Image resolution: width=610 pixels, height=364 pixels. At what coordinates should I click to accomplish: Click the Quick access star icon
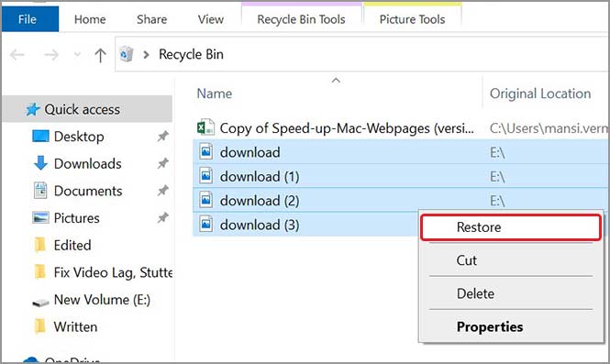[x=33, y=109]
